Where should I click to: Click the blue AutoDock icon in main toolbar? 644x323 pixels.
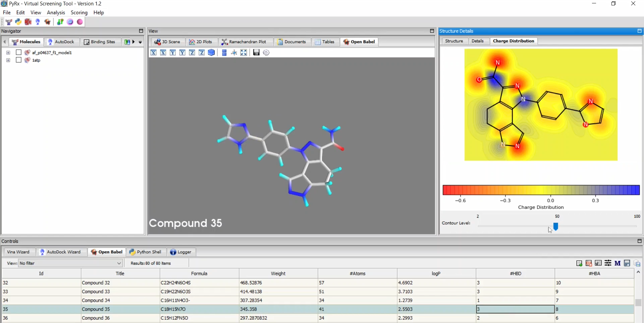tap(38, 22)
